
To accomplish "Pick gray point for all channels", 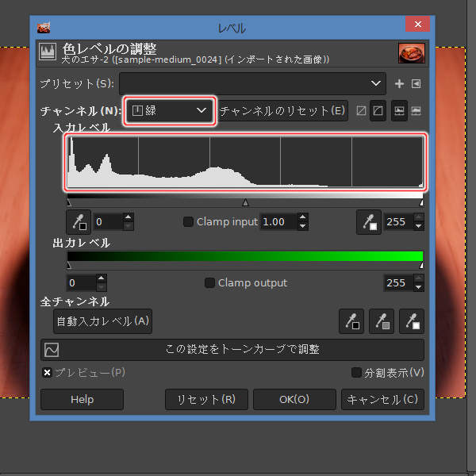I will point(382,321).
